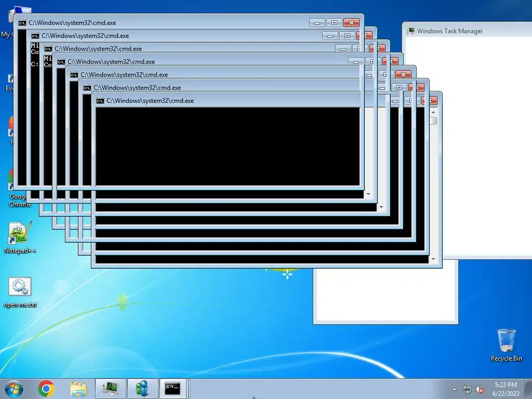Open the clock showing 5:23 PM
The height and width of the screenshot is (399, 532).
point(506,389)
